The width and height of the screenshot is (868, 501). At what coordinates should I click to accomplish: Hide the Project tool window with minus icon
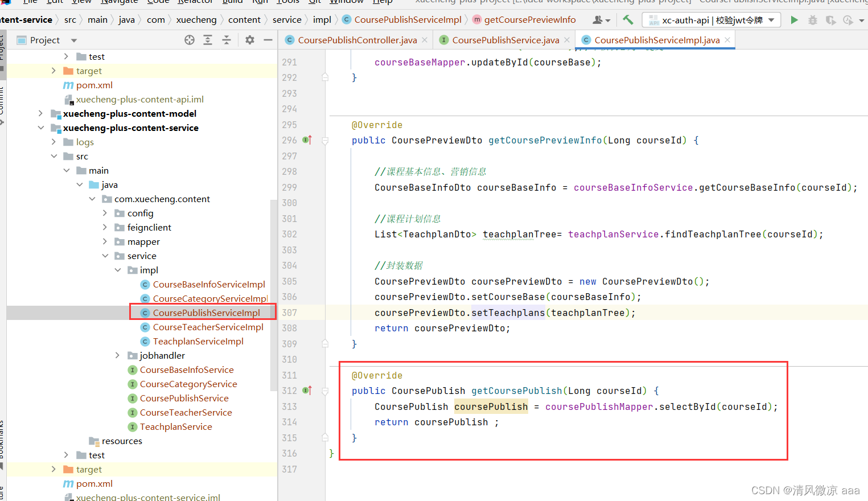[268, 40]
